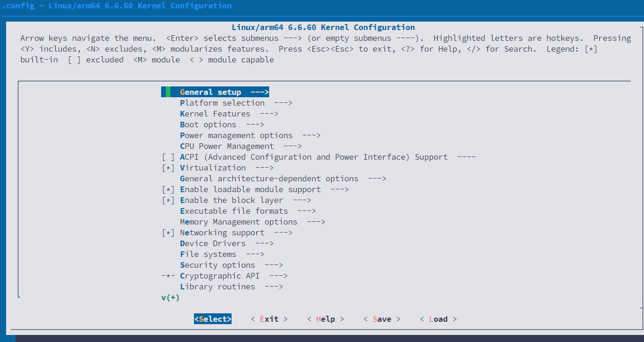Toggle the Virtualization checkbox
The width and height of the screenshot is (644, 342).
[168, 168]
